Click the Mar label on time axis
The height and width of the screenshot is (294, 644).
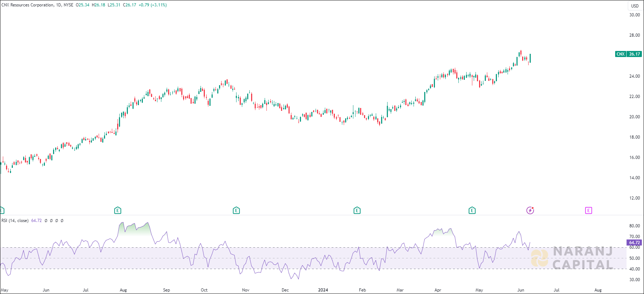400,290
